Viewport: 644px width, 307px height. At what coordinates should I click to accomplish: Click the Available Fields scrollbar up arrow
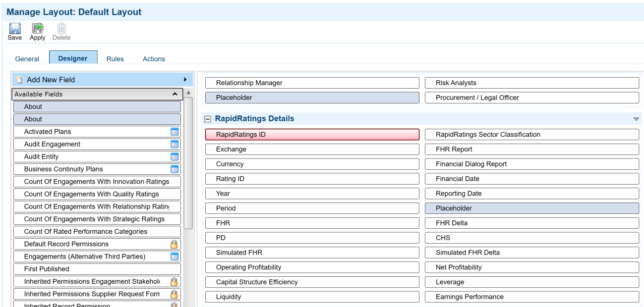188,93
